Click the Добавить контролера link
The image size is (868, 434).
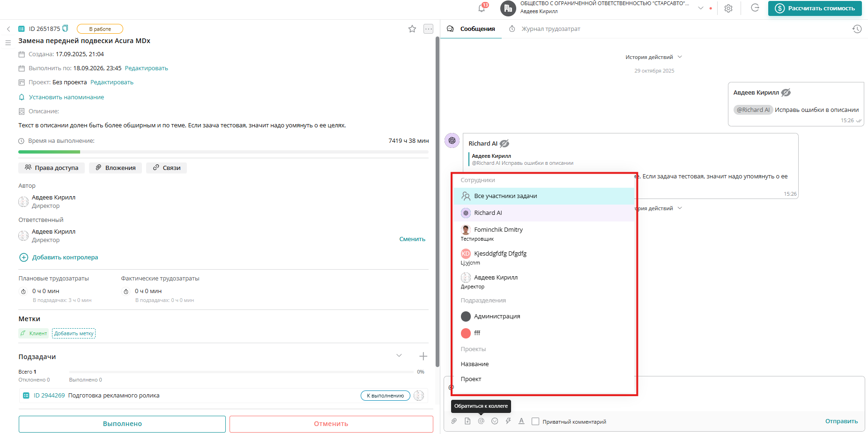click(x=65, y=257)
